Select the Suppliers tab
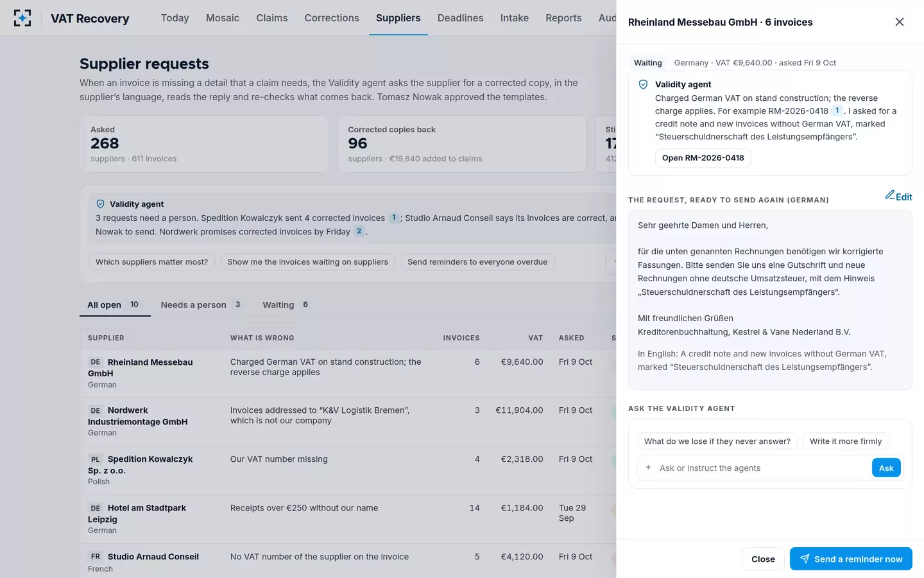The height and width of the screenshot is (578, 924). tap(398, 18)
